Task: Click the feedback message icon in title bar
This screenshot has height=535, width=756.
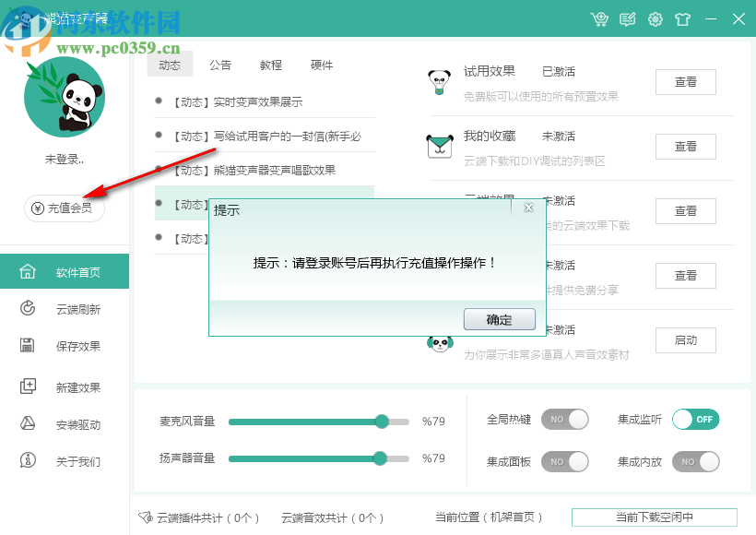Action: 628,18
